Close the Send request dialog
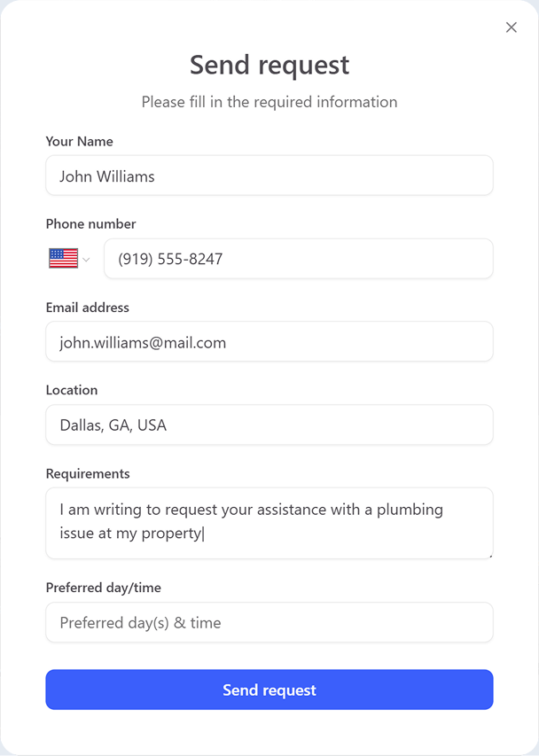 pos(512,27)
